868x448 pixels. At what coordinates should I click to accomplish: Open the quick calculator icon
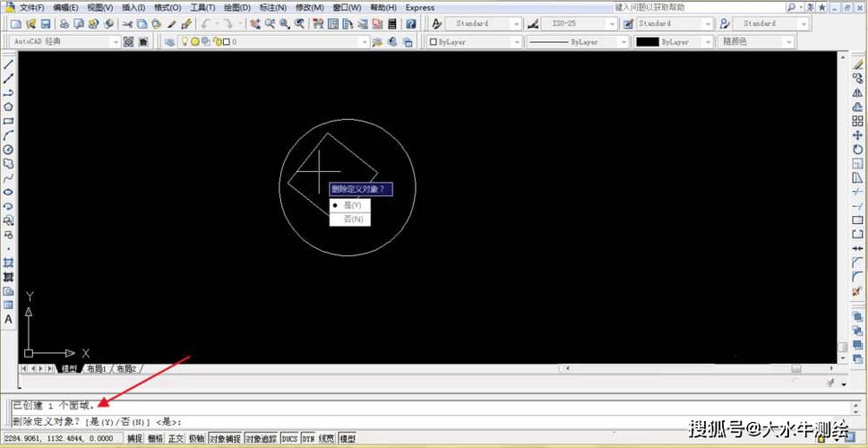tap(392, 24)
